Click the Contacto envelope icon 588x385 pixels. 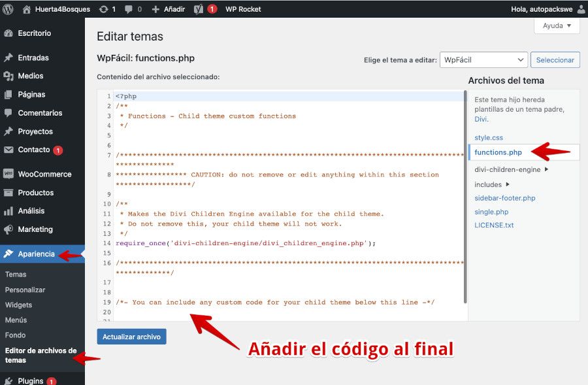[x=8, y=150]
